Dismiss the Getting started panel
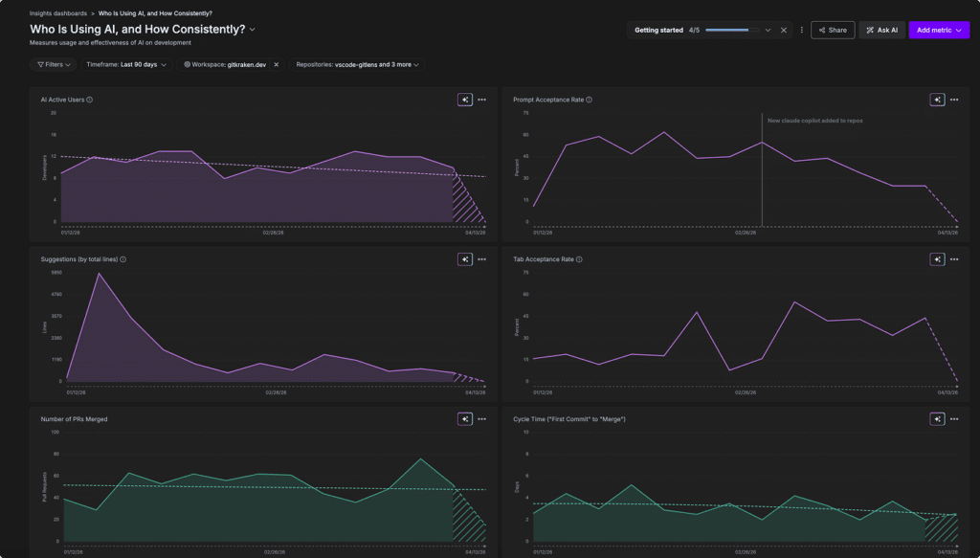This screenshot has height=558, width=980. pyautogui.click(x=784, y=30)
